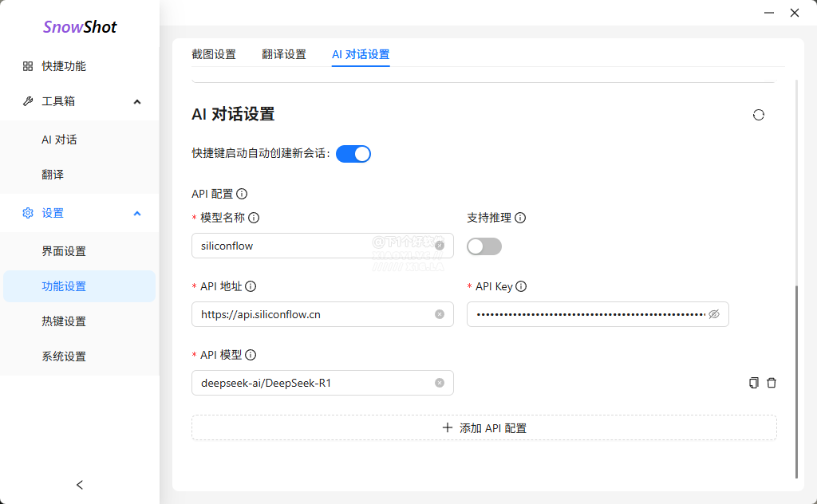Viewport: 817px width, 504px height.
Task: Click the AI 对话设置 heading text
Action: point(233,115)
